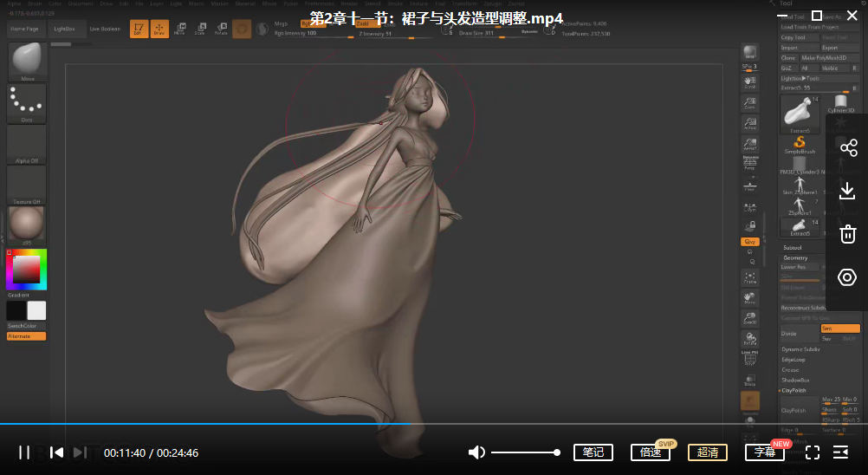
Task: Click the volume slider
Action: (x=525, y=452)
